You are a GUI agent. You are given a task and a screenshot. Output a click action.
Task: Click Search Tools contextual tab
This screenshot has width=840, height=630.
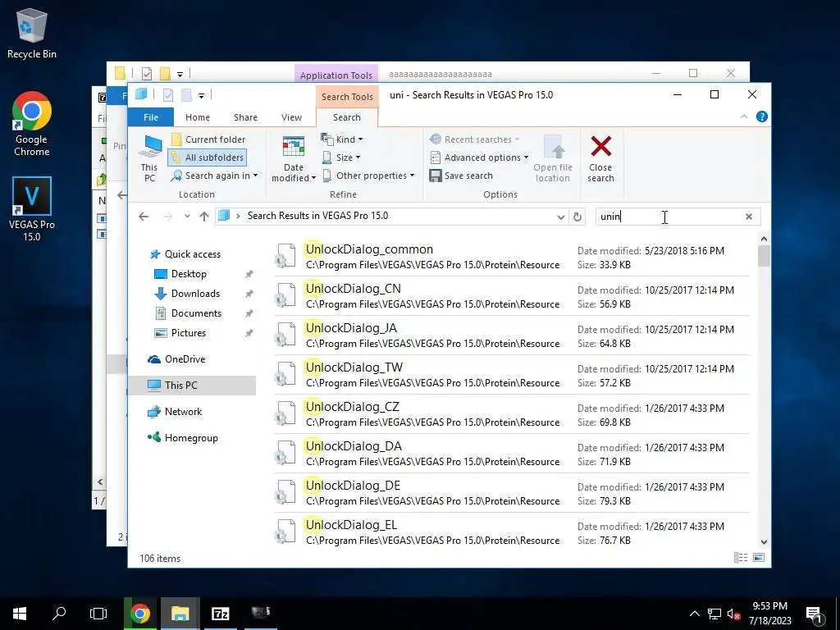[347, 97]
